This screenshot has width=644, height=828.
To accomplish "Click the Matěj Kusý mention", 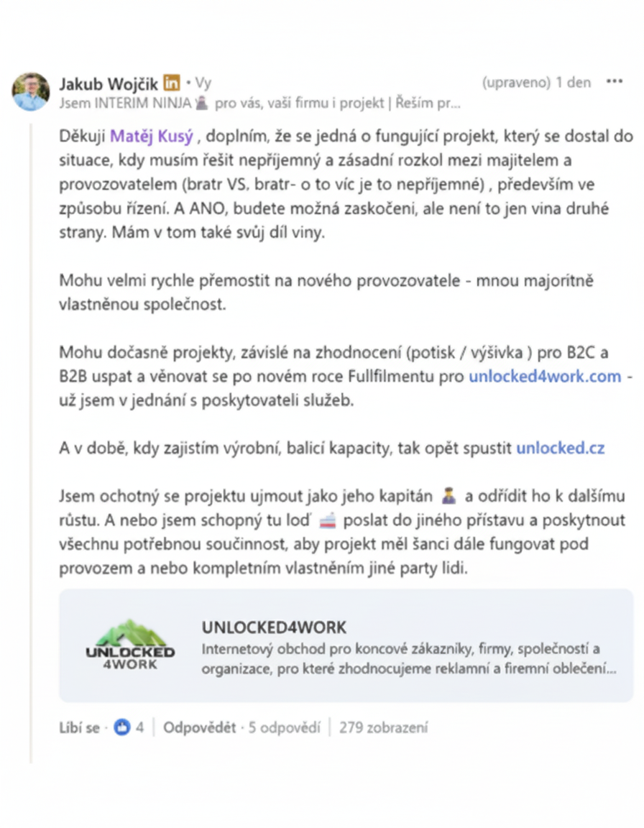I will click(151, 134).
